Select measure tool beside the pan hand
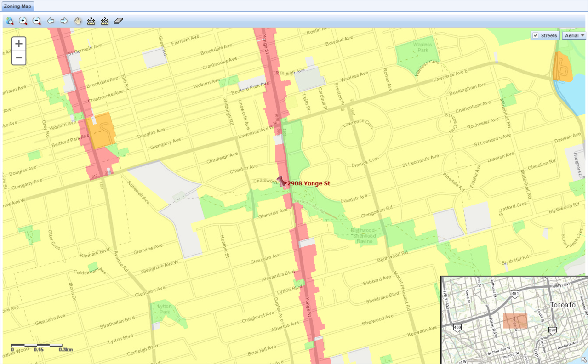588x364 pixels. click(x=91, y=21)
